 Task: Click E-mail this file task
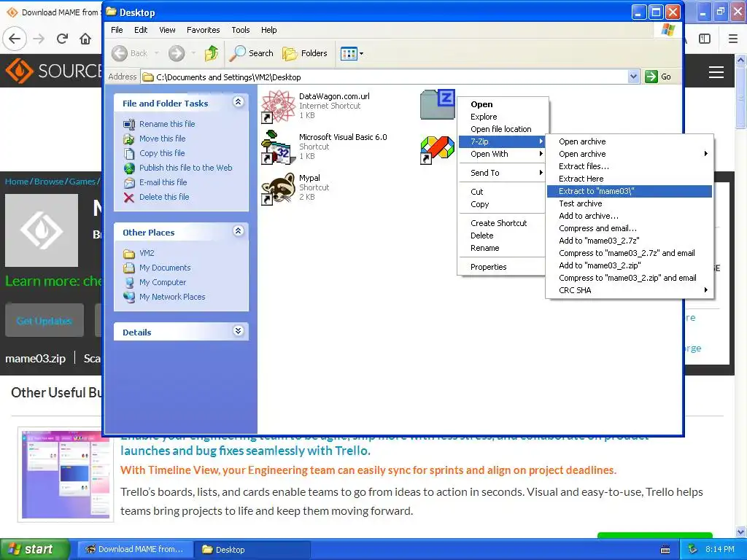click(x=163, y=182)
